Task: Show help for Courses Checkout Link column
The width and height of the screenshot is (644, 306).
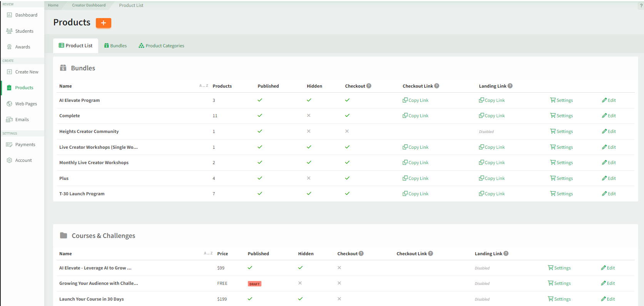Action: pos(430,253)
